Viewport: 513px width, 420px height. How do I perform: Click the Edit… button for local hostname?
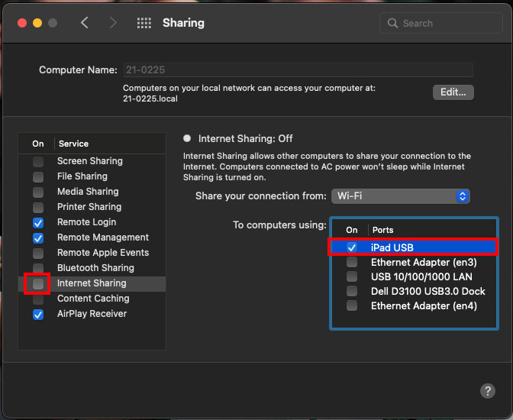click(453, 92)
